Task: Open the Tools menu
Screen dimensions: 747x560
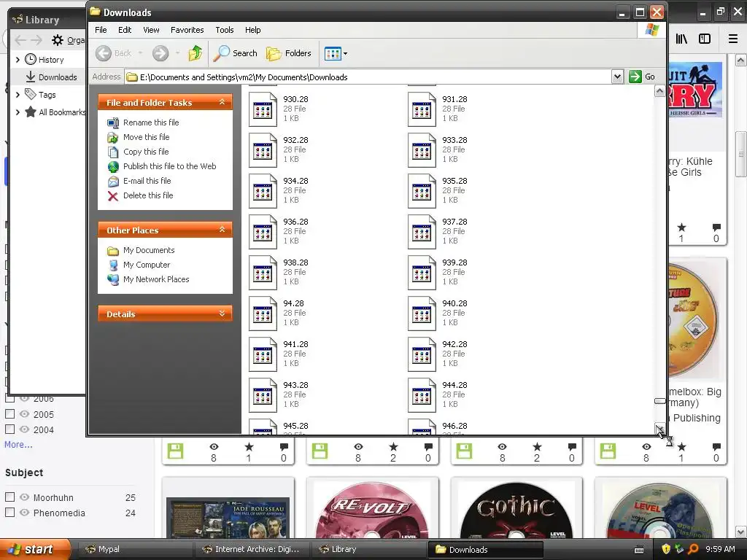Action: coord(225,30)
